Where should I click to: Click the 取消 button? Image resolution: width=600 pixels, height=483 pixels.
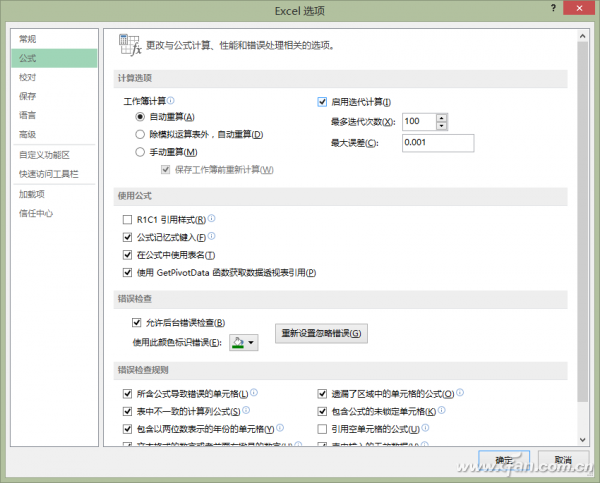point(563,460)
